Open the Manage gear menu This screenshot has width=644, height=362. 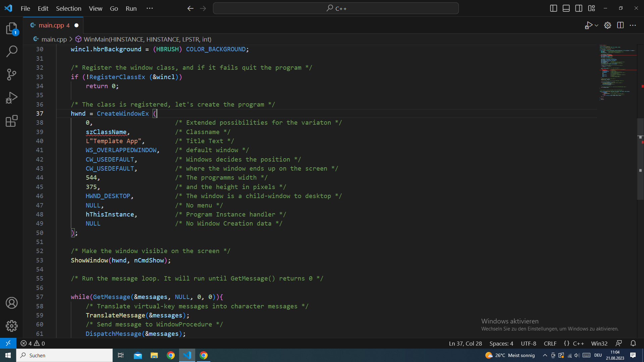[x=12, y=325]
